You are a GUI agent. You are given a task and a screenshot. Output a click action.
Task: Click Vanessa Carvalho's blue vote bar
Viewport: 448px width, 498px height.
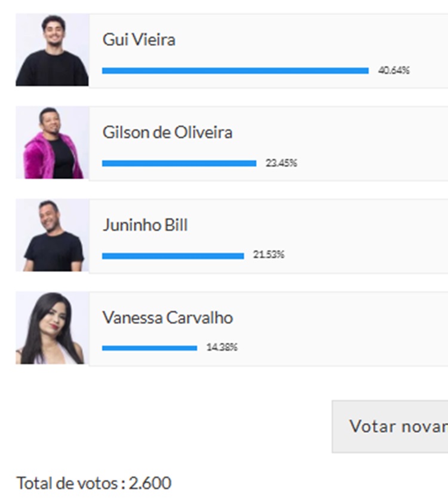click(x=149, y=348)
